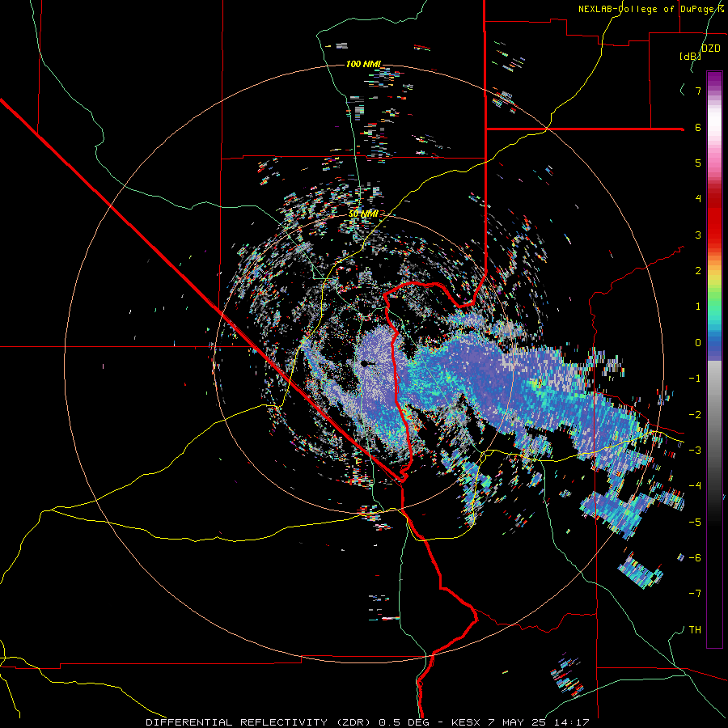Click the -3 value on the dB scale
Image resolution: width=728 pixels, height=728 pixels.
tap(695, 451)
